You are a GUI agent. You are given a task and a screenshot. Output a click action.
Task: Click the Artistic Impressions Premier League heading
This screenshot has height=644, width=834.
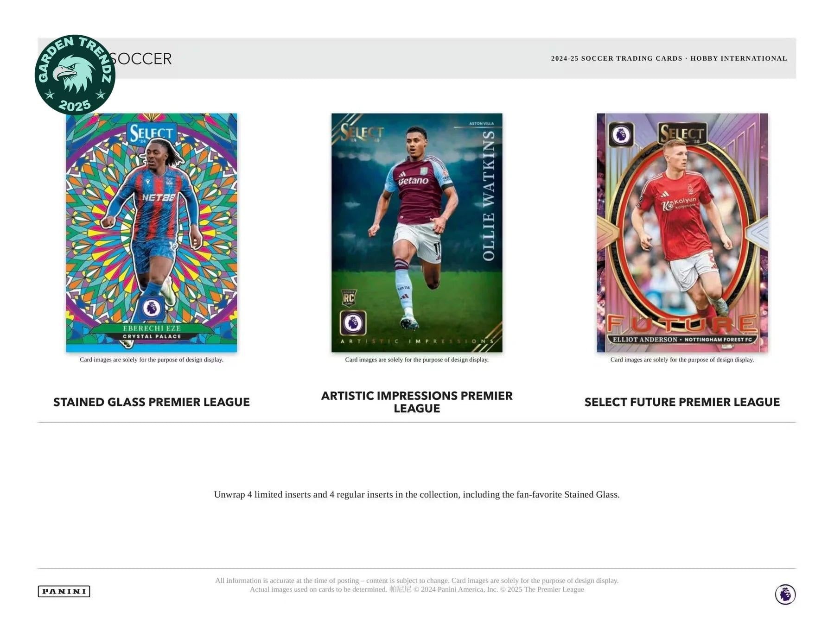(x=417, y=402)
